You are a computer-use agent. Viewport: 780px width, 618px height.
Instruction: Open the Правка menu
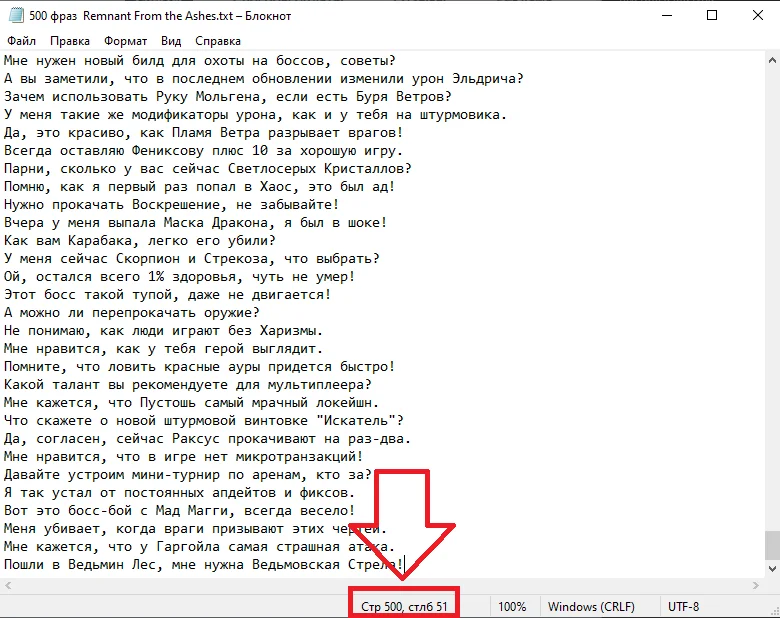[x=70, y=41]
